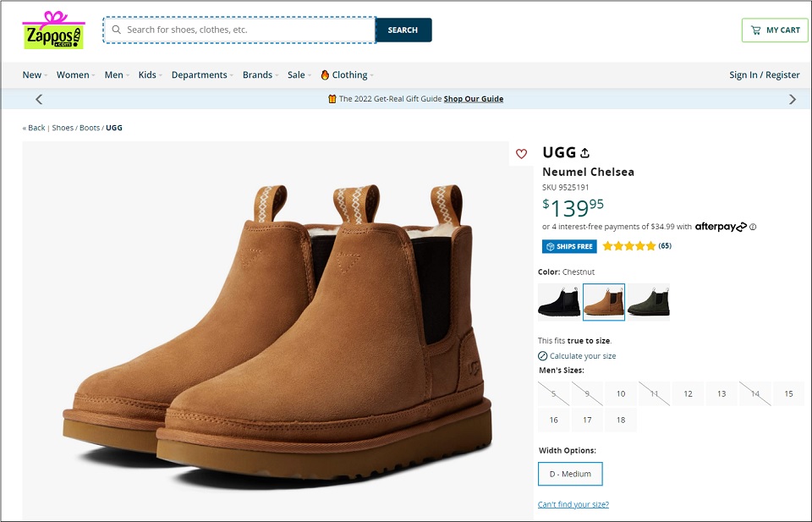Open the Kids menu

[x=151, y=74]
